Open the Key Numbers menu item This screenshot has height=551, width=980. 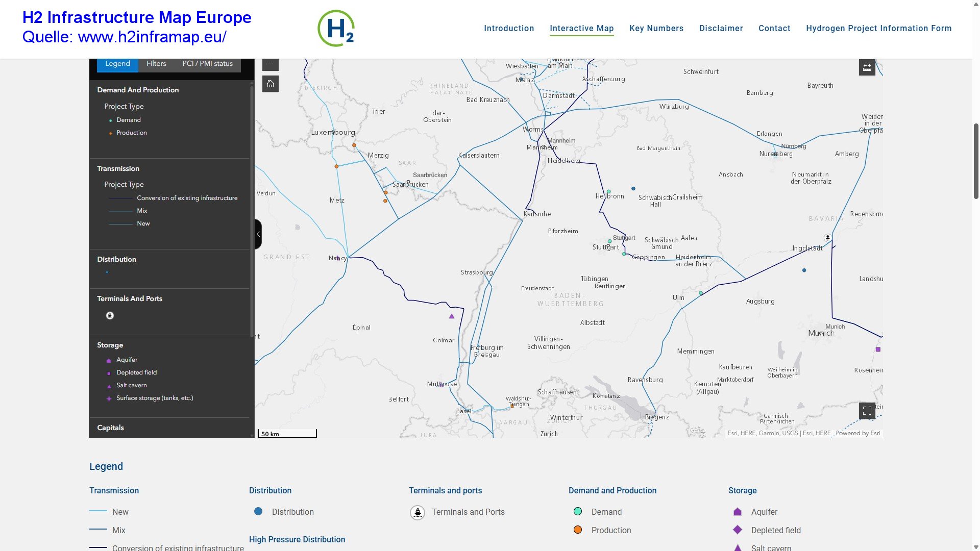coord(656,29)
